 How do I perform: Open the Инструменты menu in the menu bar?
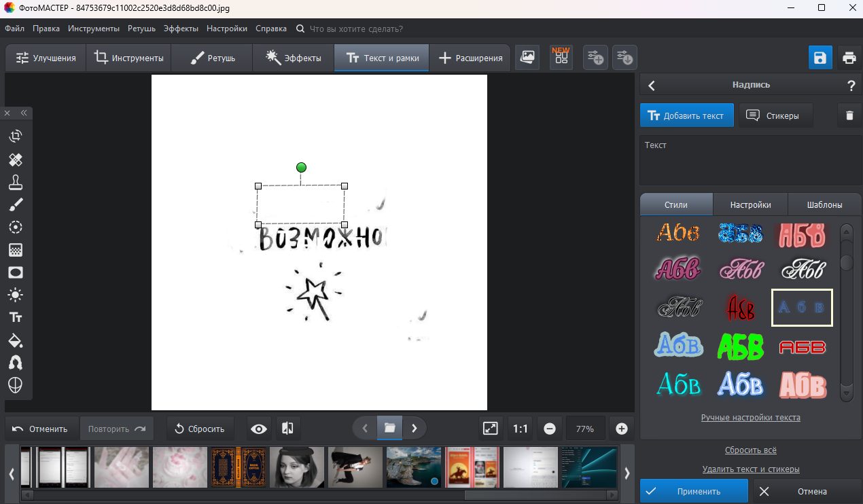(x=94, y=29)
